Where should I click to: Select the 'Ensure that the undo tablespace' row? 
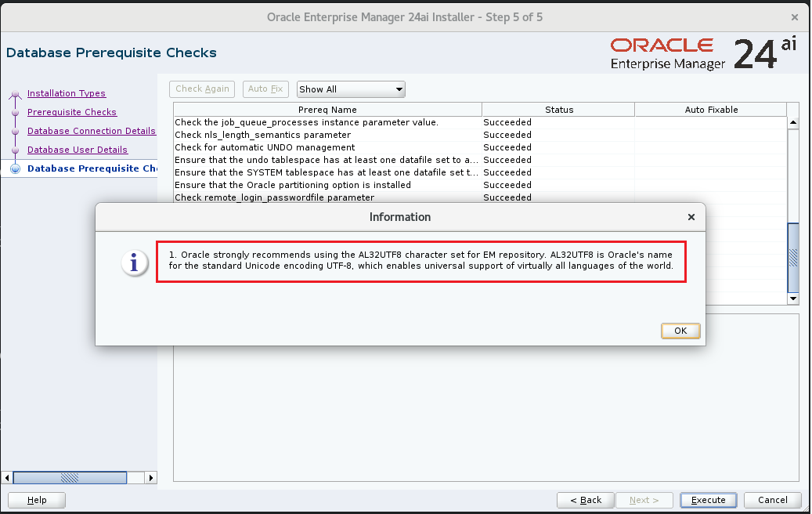tap(480, 160)
